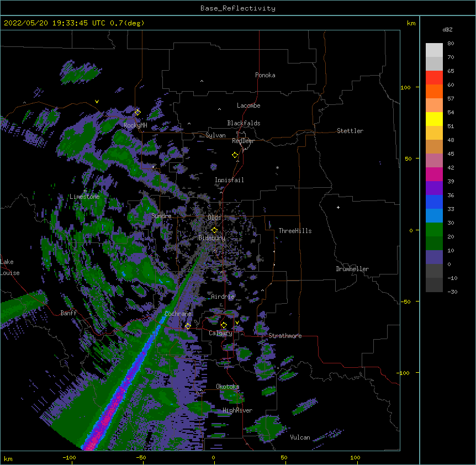Click the Drumheller town label
This screenshot has height=465, width=476.
point(352,269)
